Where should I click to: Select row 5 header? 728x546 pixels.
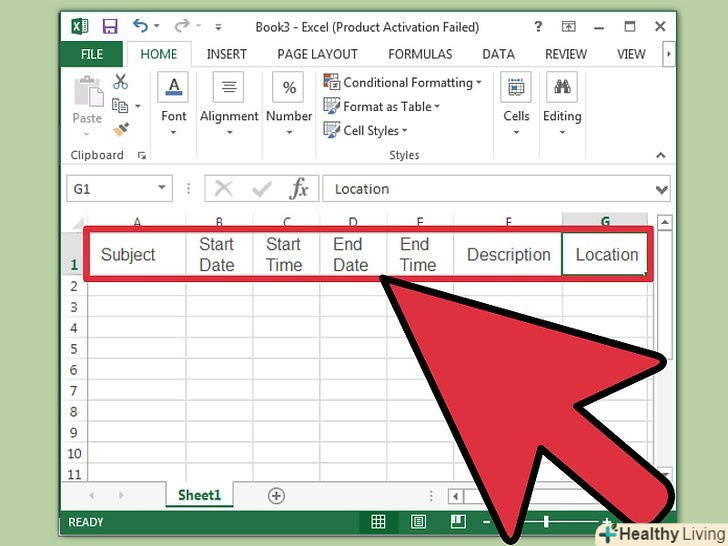pyautogui.click(x=74, y=349)
